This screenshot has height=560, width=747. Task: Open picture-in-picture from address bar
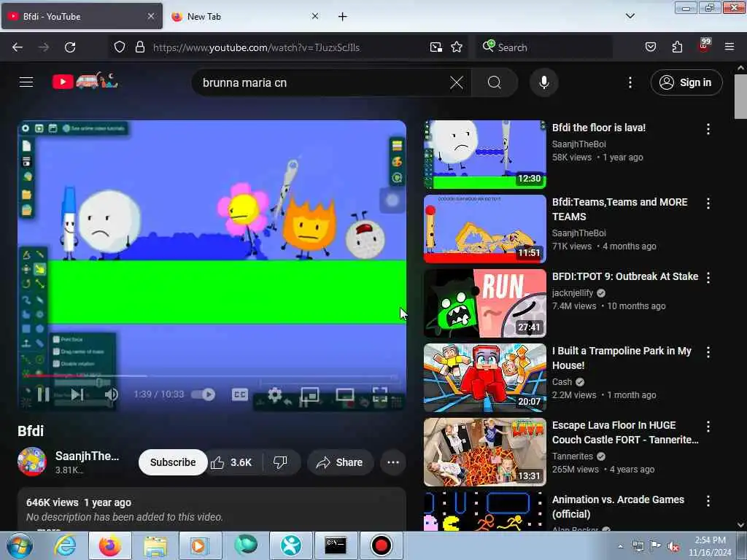[x=436, y=47]
